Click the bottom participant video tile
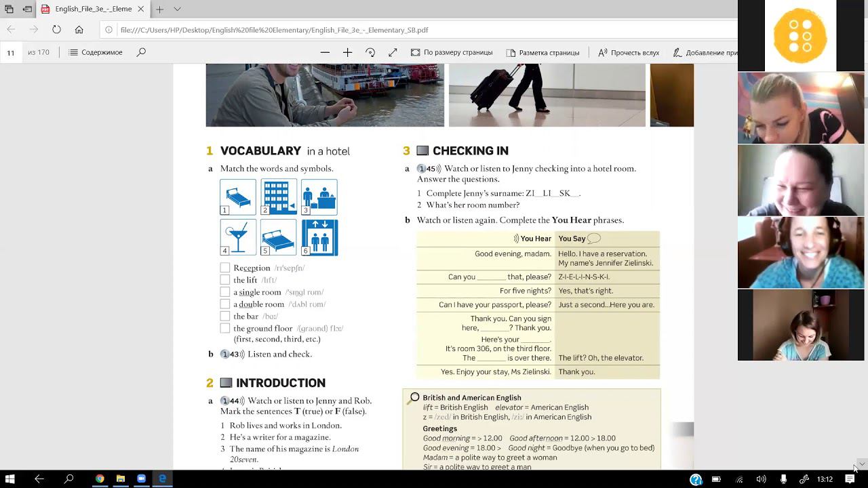The width and height of the screenshot is (868, 488). coord(801,325)
